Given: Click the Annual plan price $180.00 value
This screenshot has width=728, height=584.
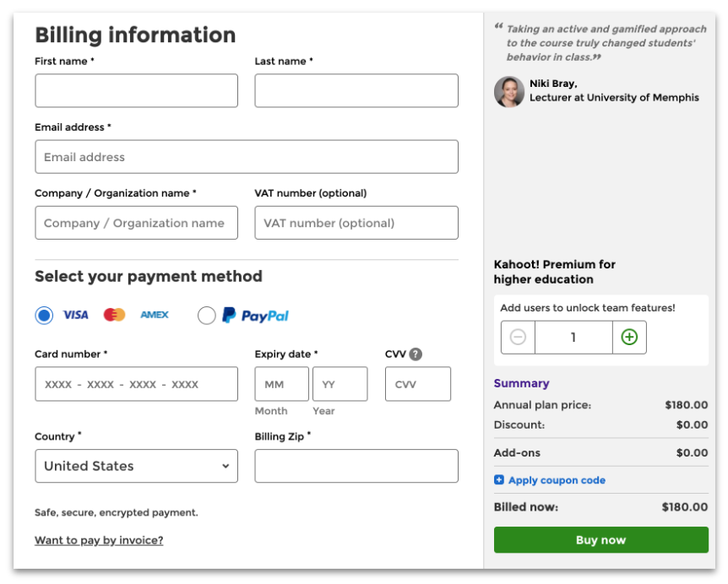Looking at the screenshot, I should pos(686,404).
